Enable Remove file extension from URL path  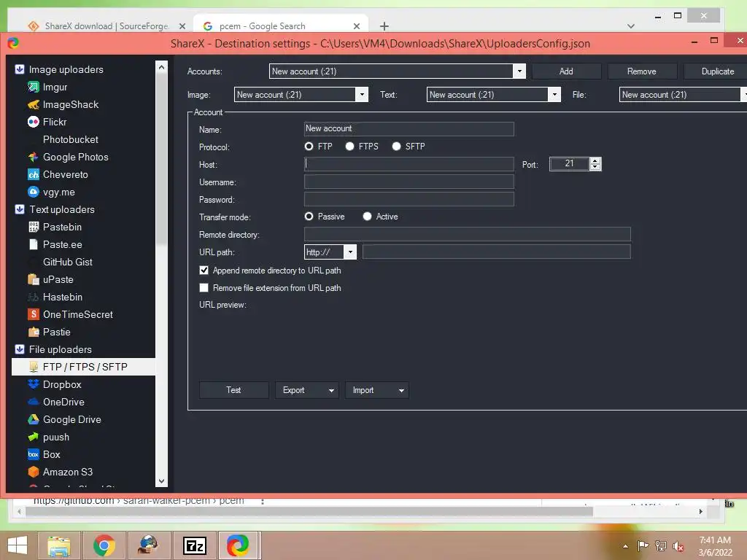coord(204,287)
